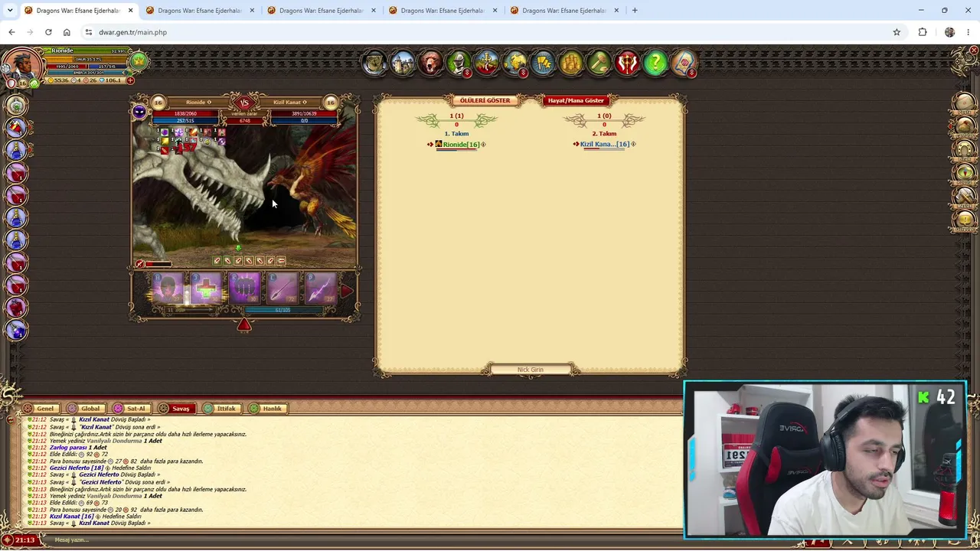Click the purple eyes icon in battle panel

pos(139,112)
